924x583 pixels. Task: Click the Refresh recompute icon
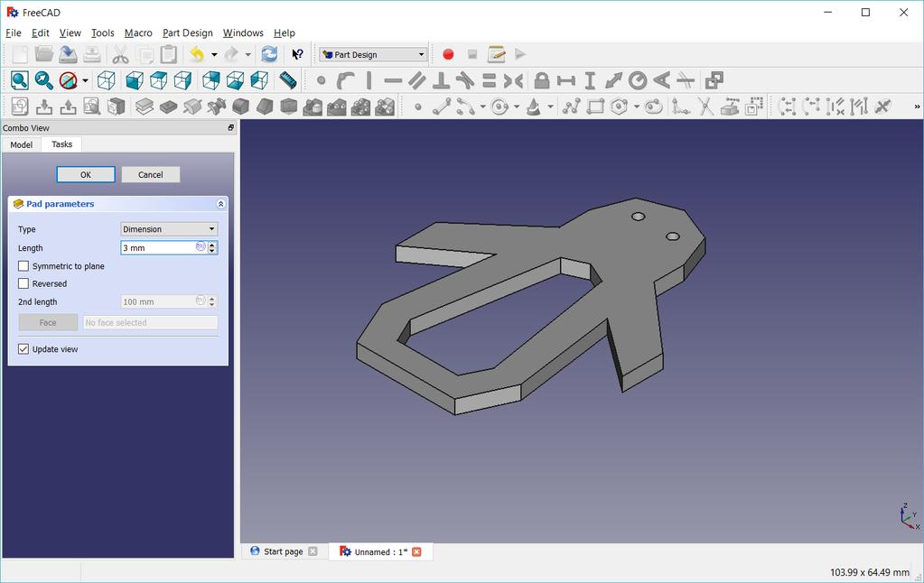coord(269,54)
